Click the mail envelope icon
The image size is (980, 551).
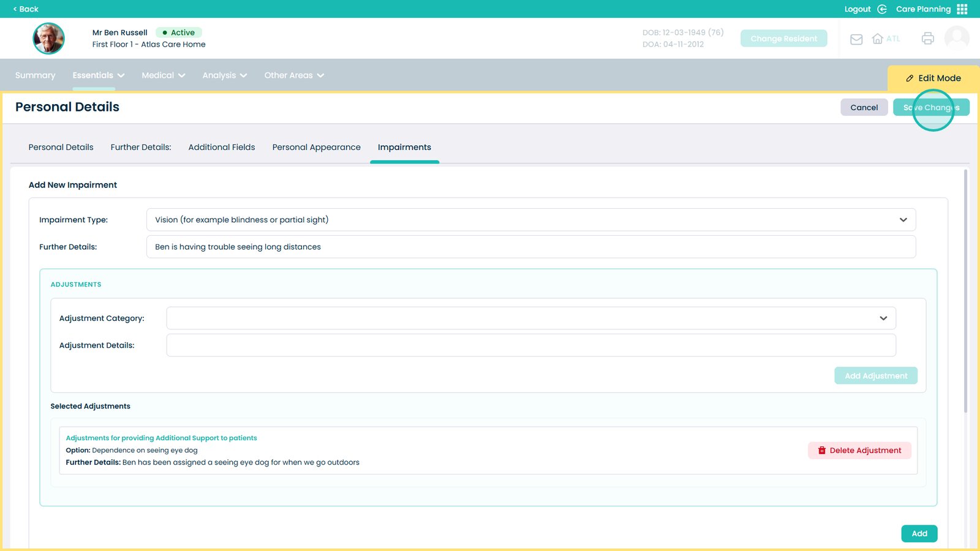point(856,39)
